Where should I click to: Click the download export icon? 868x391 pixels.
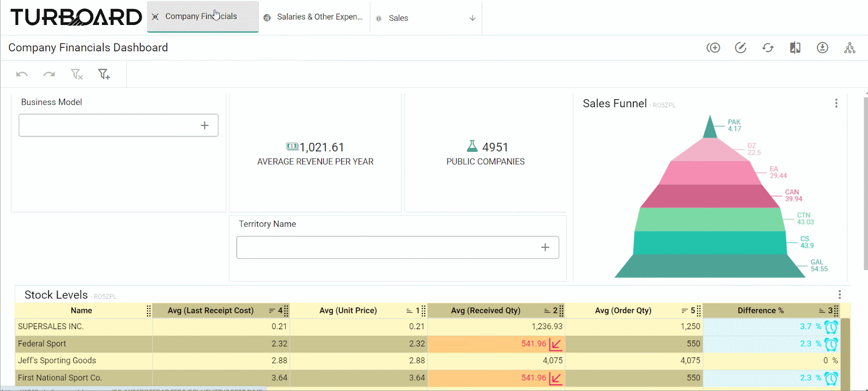pyautogui.click(x=822, y=48)
